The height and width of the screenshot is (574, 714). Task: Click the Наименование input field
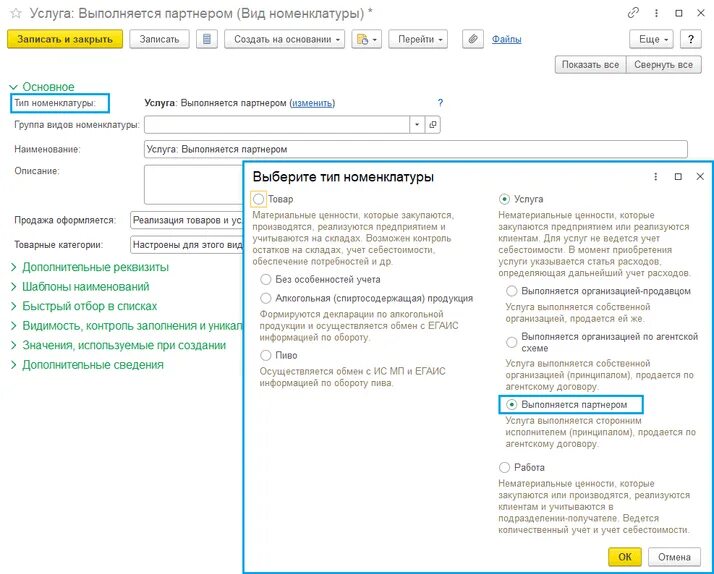pyautogui.click(x=416, y=149)
